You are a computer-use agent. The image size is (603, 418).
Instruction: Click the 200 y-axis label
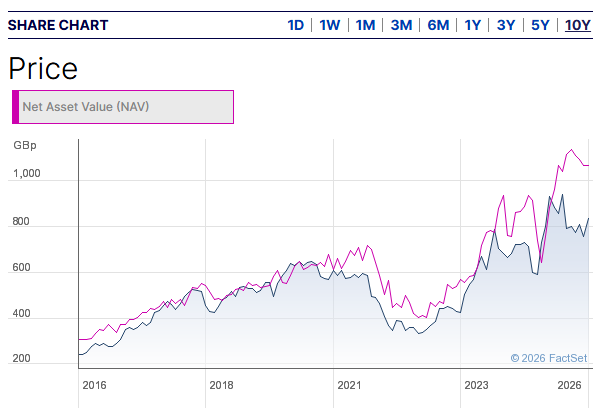click(21, 358)
